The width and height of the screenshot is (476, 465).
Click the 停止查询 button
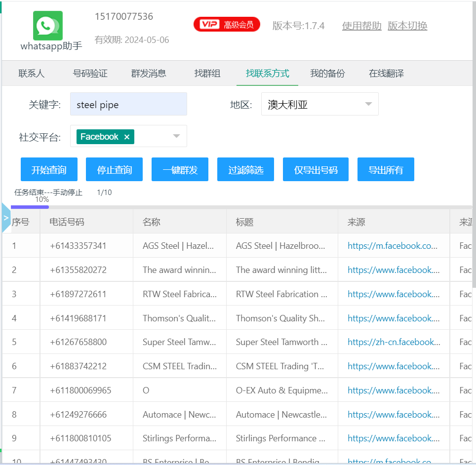[x=115, y=170]
